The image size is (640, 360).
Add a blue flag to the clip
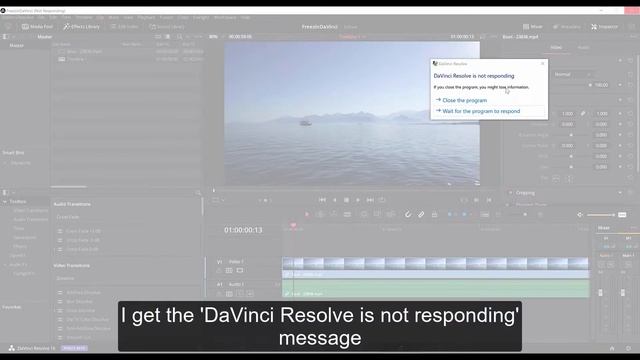click(x=450, y=214)
